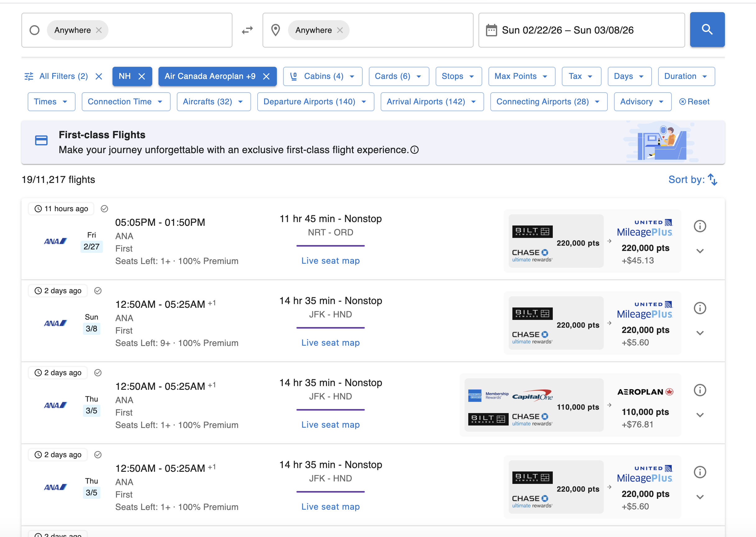Open the Max Points dropdown
Screen dimensions: 756x537
coord(521,76)
